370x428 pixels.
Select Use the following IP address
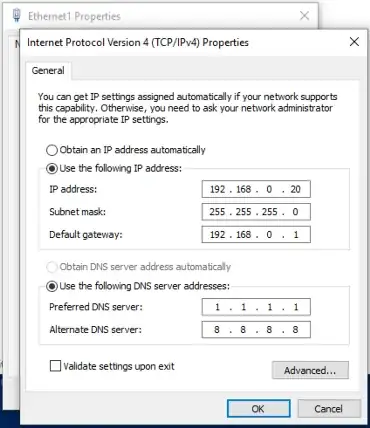point(52,169)
